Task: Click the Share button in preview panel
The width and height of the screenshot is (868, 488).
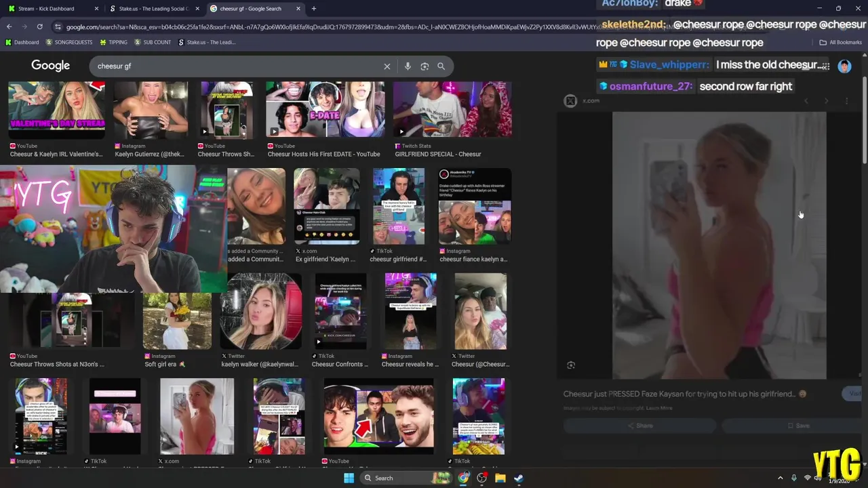Action: [x=640, y=426]
